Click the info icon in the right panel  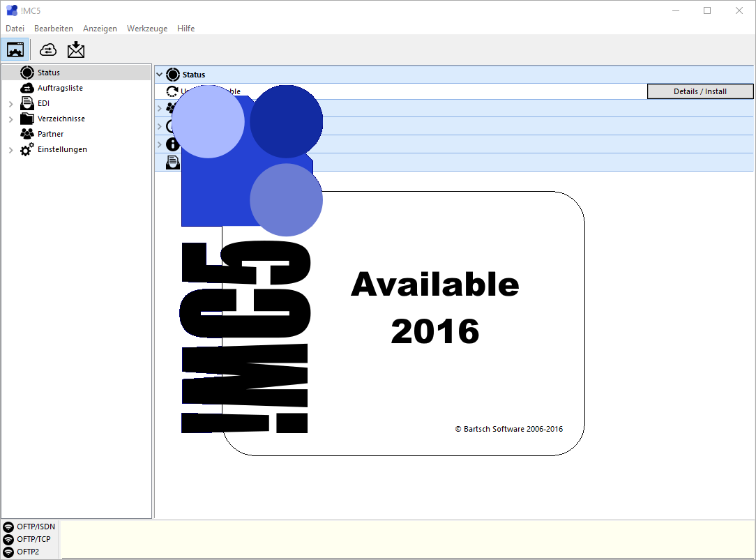(172, 144)
